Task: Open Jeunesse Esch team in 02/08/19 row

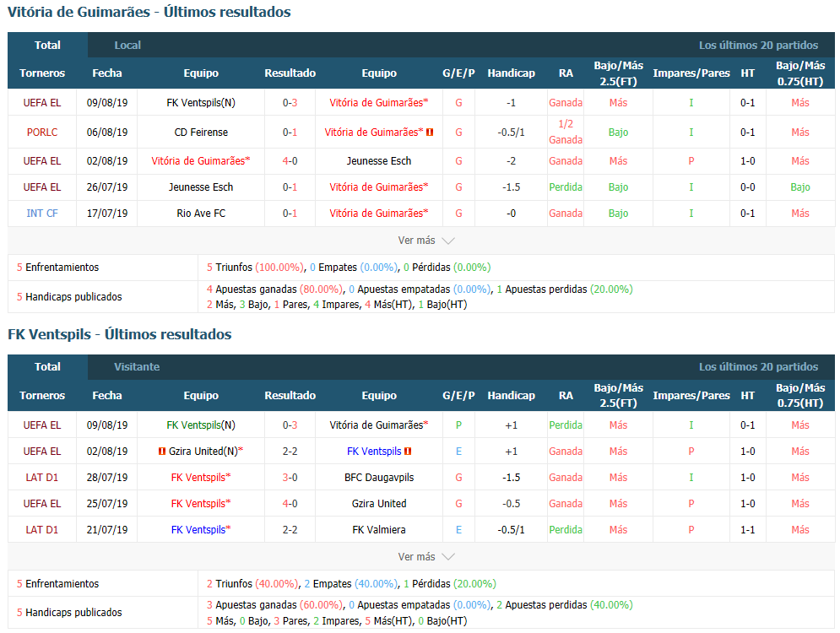Action: pyautogui.click(x=379, y=160)
